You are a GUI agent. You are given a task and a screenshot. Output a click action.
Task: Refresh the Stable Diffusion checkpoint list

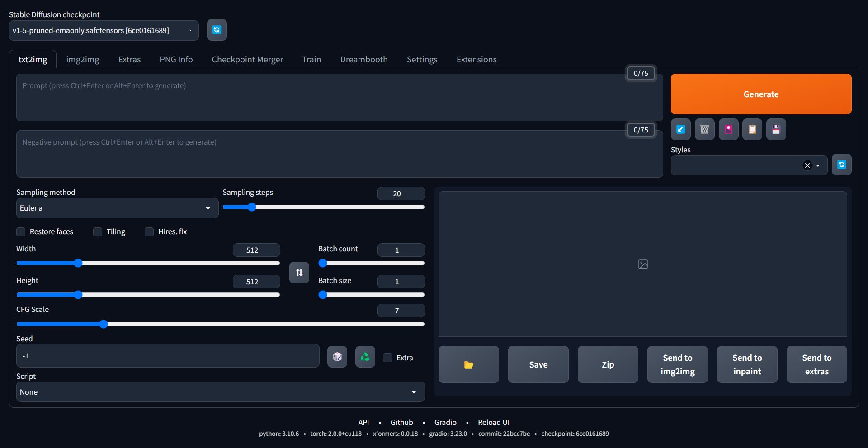217,30
